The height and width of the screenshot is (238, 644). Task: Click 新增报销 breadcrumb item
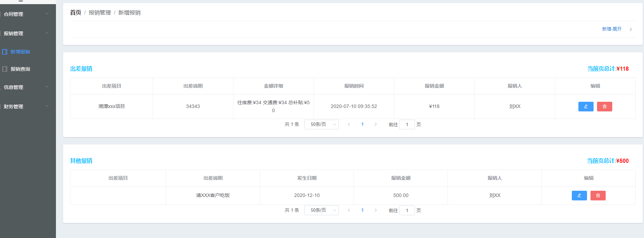tap(129, 13)
